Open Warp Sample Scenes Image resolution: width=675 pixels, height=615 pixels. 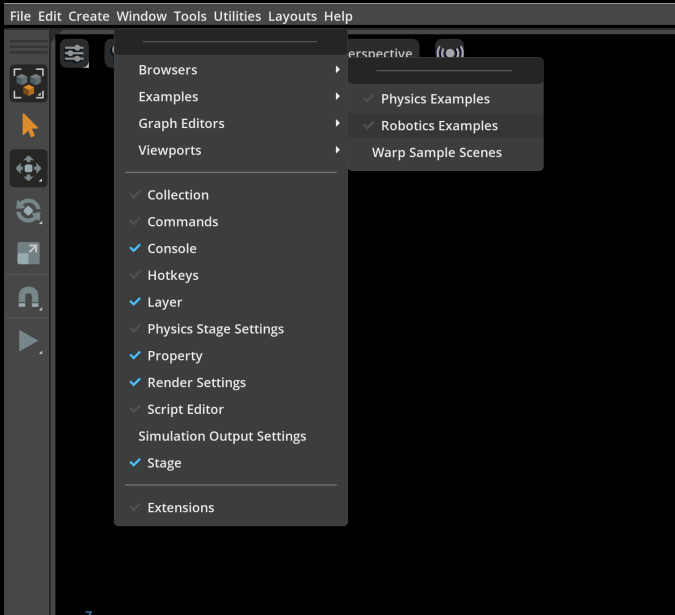tap(436, 153)
